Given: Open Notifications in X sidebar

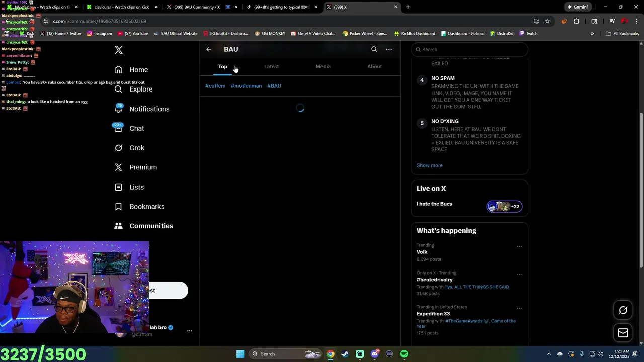Looking at the screenshot, I should pos(142,109).
